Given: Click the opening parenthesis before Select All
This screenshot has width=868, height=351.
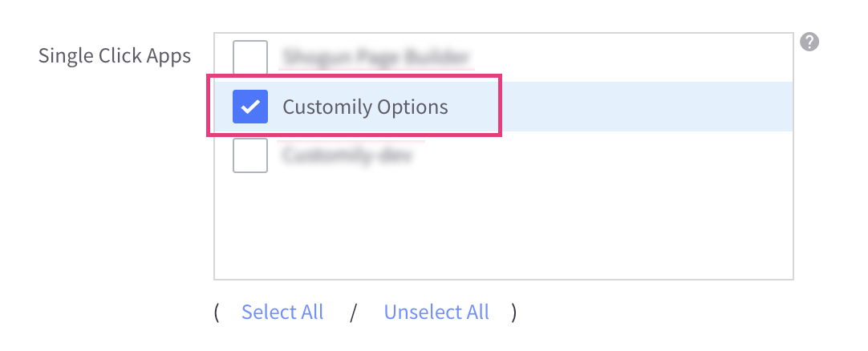Looking at the screenshot, I should tap(217, 312).
